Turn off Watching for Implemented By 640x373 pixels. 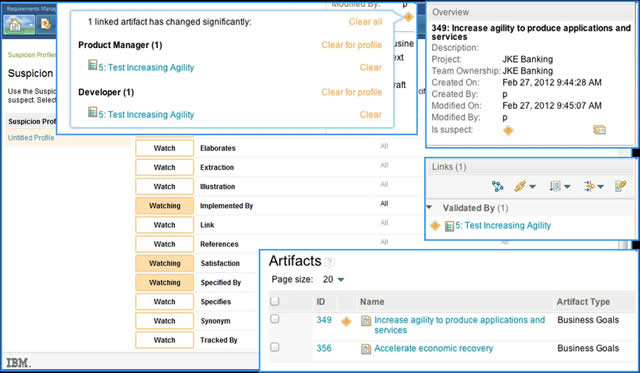click(164, 206)
